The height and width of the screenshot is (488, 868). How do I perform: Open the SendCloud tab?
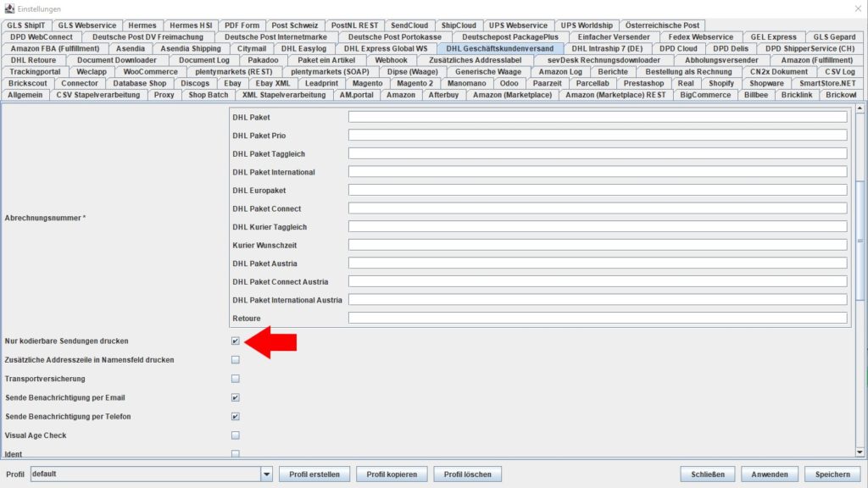[409, 25]
